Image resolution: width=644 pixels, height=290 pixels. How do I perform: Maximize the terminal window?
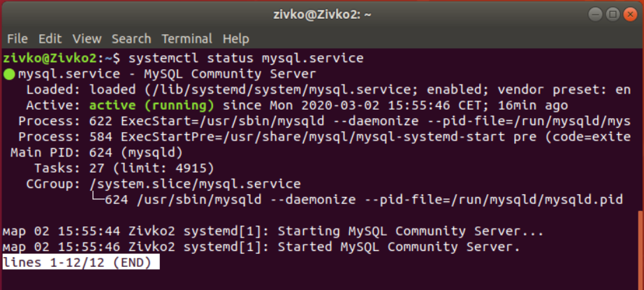pyautogui.click(x=613, y=14)
